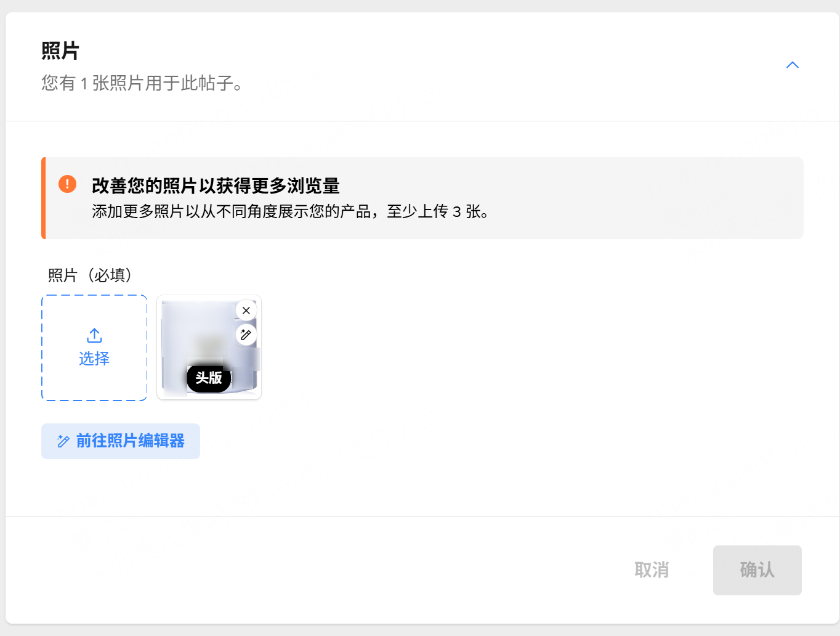Click the pencil icon in 前往照片编辑器
This screenshot has height=636, width=840.
pyautogui.click(x=63, y=441)
